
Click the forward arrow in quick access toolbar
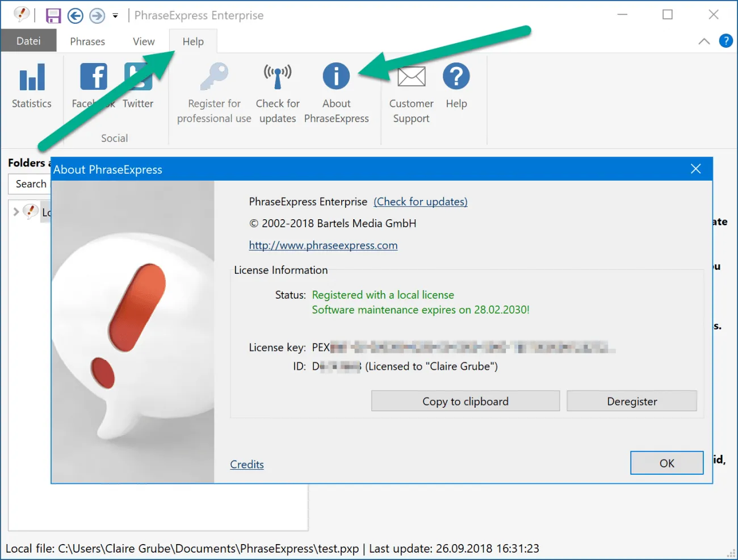pos(97,16)
